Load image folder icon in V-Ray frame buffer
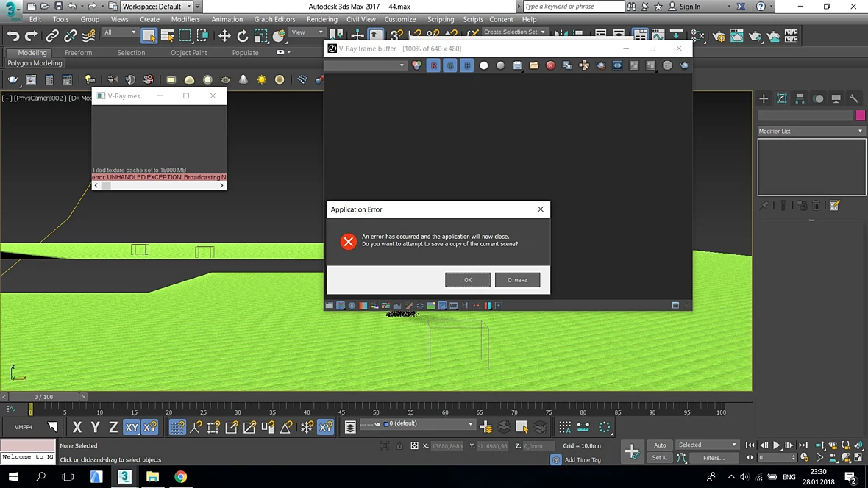This screenshot has width=868, height=488. click(533, 65)
